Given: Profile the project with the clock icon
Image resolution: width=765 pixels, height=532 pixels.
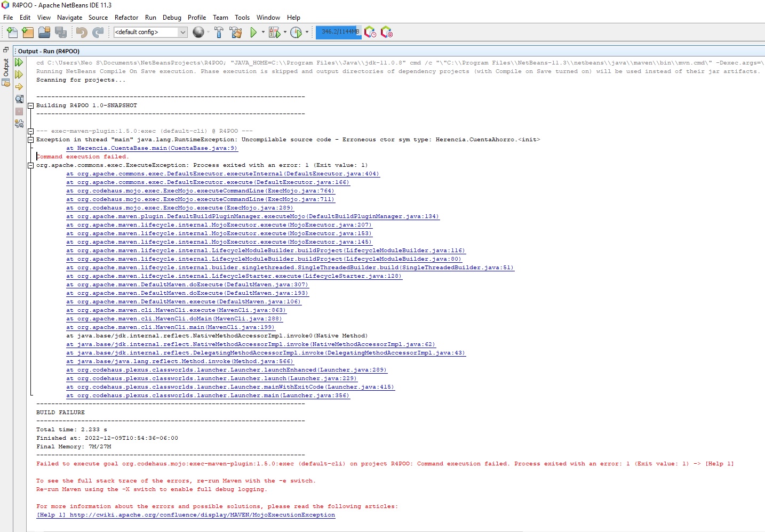Looking at the screenshot, I should pyautogui.click(x=296, y=33).
